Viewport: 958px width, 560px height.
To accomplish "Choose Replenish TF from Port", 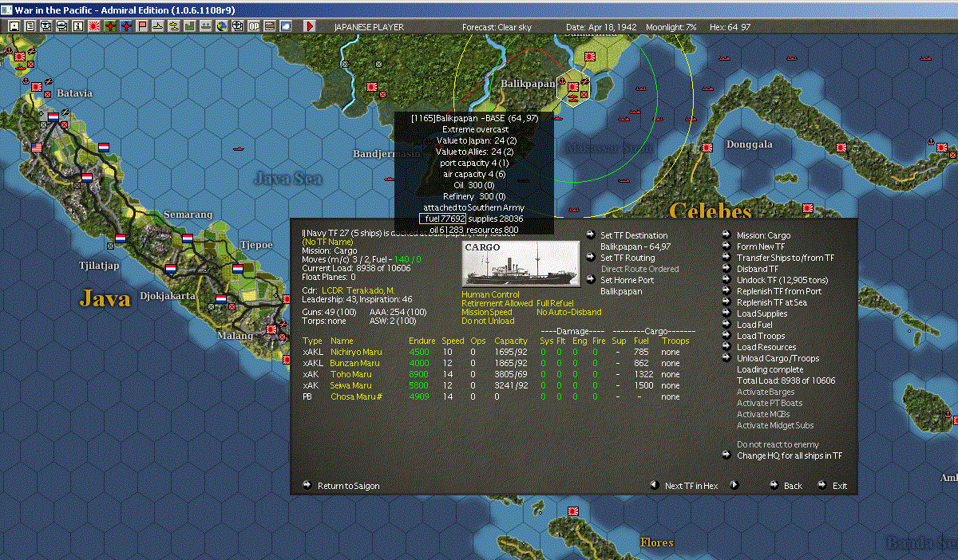I will click(779, 291).
